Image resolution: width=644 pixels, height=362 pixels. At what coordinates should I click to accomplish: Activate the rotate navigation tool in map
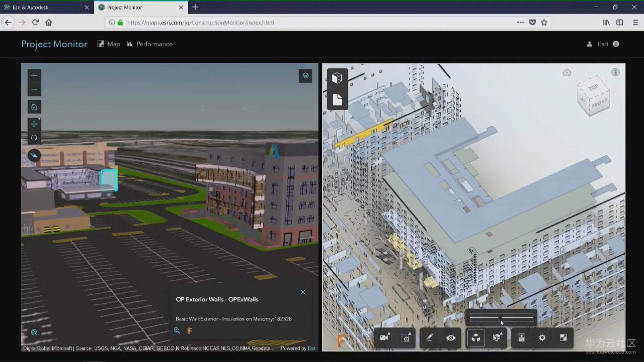[x=34, y=138]
